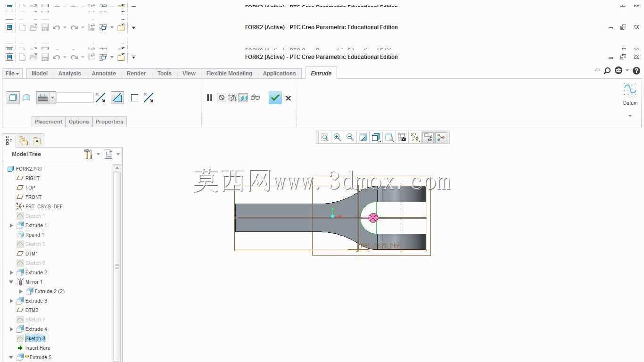Select Extrude as solid option
The height and width of the screenshot is (362, 644).
[x=13, y=98]
